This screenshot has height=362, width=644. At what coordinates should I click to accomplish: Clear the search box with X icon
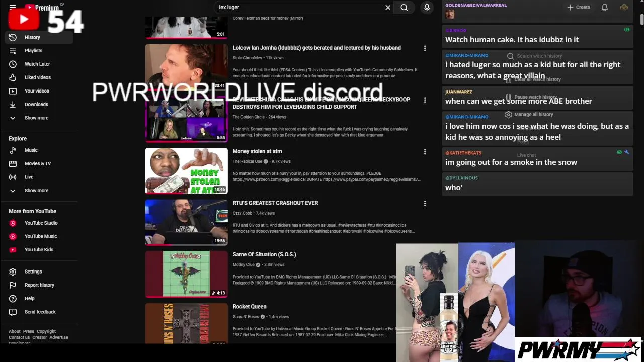coord(388,7)
